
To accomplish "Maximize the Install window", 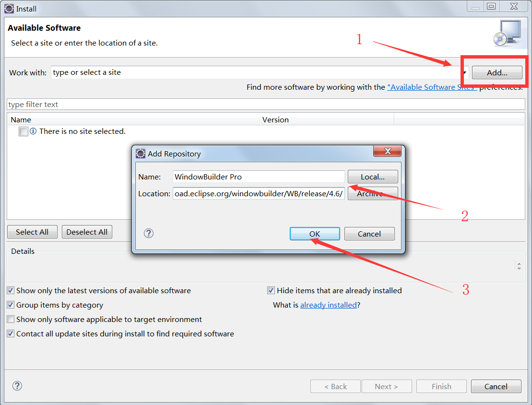I will coord(491,6).
